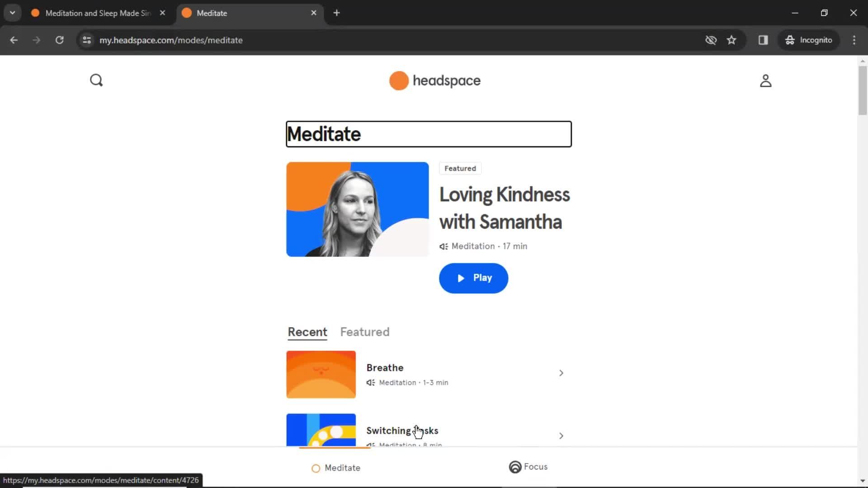
Task: Click the chevron arrow on Breathe item
Action: click(561, 372)
